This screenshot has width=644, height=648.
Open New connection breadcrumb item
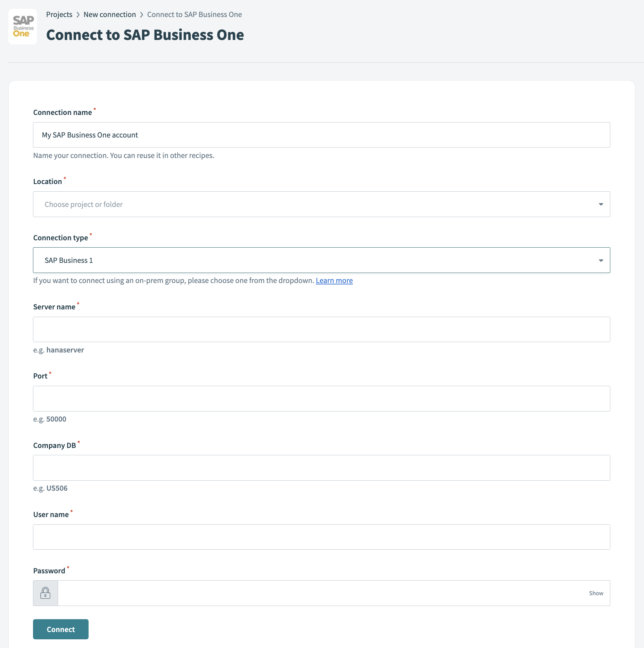click(109, 14)
